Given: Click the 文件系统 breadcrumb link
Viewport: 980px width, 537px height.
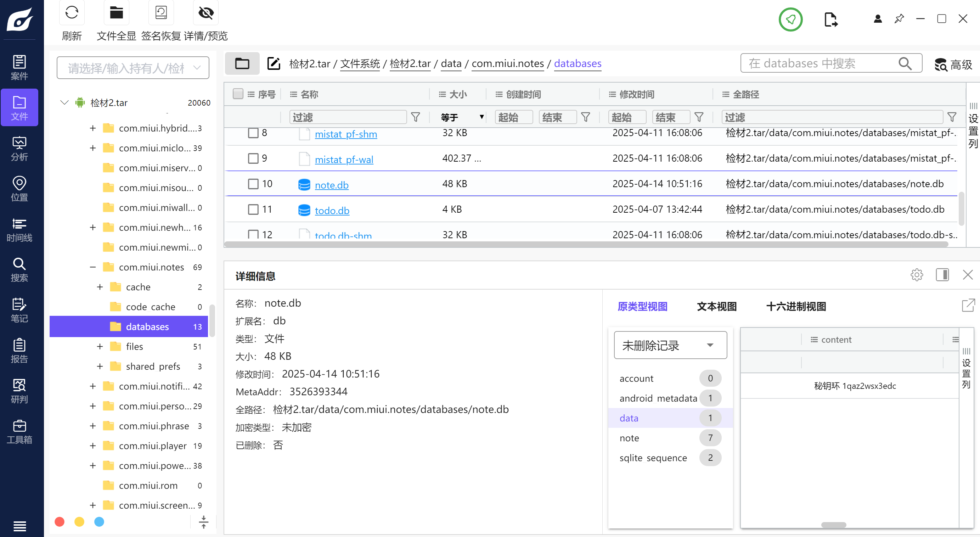Looking at the screenshot, I should pyautogui.click(x=360, y=63).
